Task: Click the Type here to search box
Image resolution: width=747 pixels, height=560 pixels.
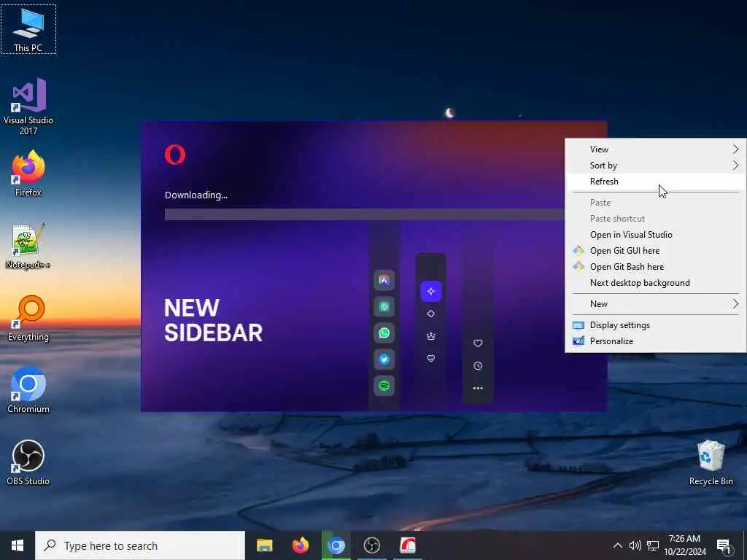Action: point(140,545)
